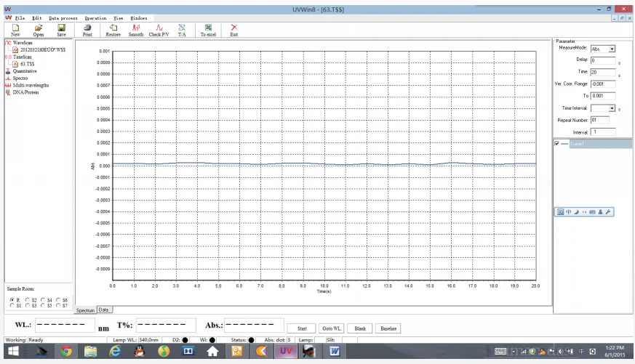Viewport: 635px width, 364px height.
Task: Click the red Exit toolbar icon
Action: (x=234, y=30)
